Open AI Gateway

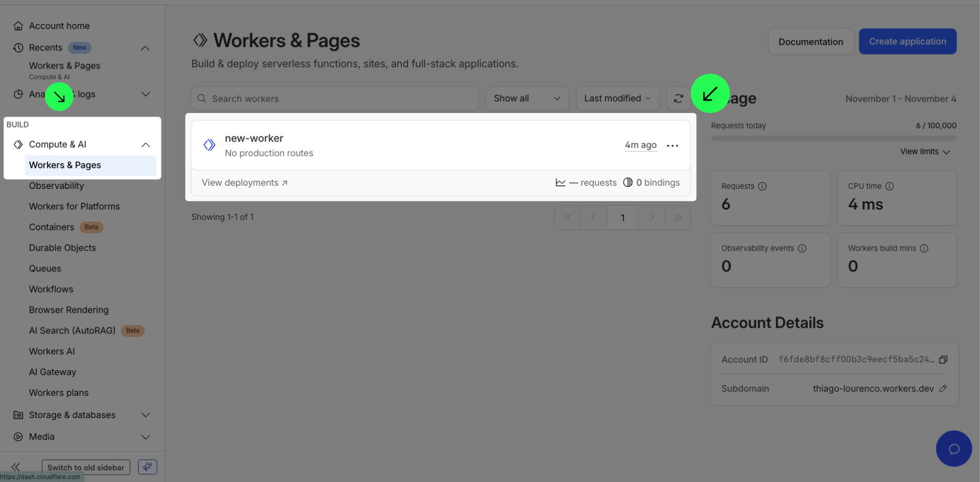coord(53,372)
